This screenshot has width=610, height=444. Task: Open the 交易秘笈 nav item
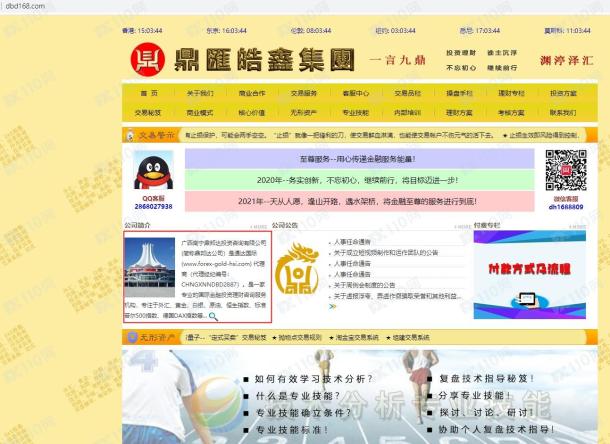(x=148, y=112)
